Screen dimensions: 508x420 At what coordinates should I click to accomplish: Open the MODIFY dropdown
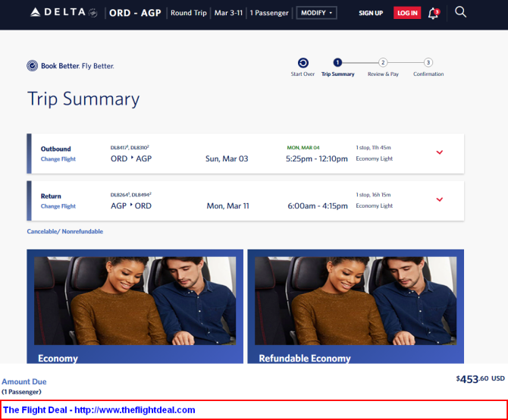316,13
